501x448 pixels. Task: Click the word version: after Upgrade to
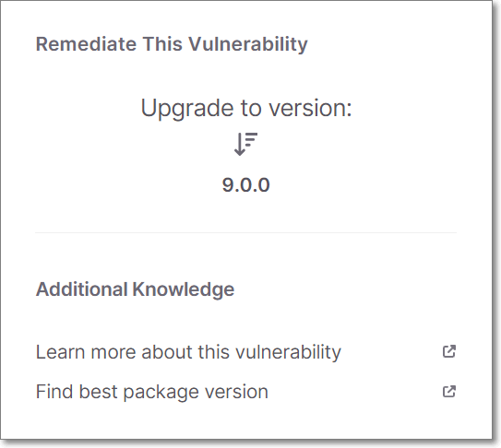tap(310, 109)
